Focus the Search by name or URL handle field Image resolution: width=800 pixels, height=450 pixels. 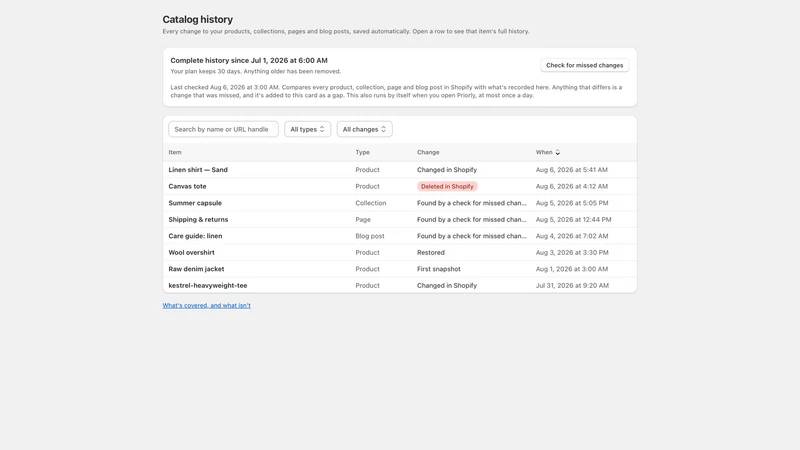tap(223, 129)
